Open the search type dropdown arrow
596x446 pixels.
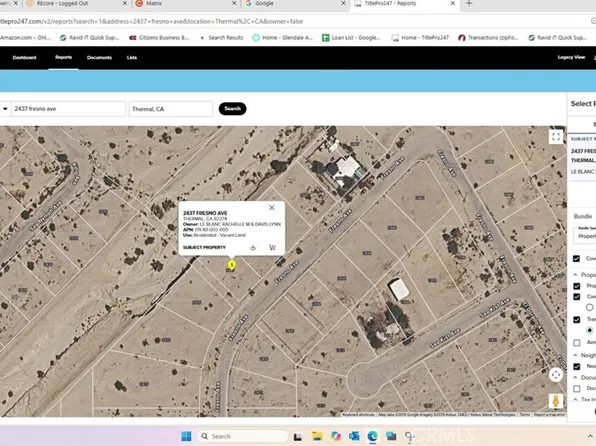pos(5,109)
